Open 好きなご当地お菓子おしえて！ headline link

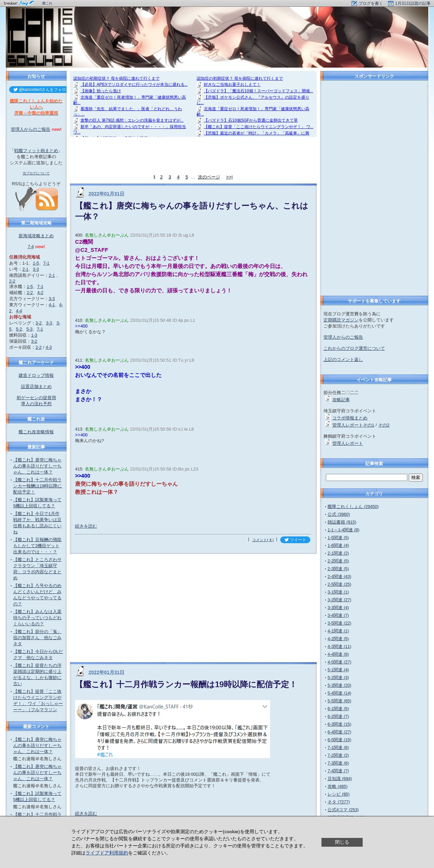(x=232, y=85)
